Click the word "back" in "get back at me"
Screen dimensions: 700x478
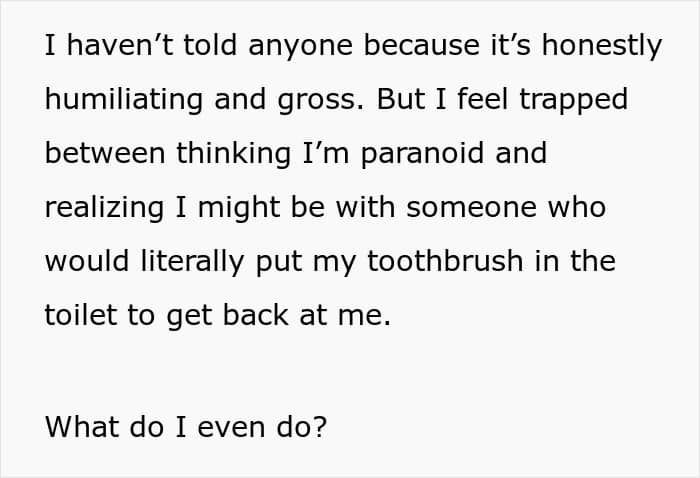point(255,315)
